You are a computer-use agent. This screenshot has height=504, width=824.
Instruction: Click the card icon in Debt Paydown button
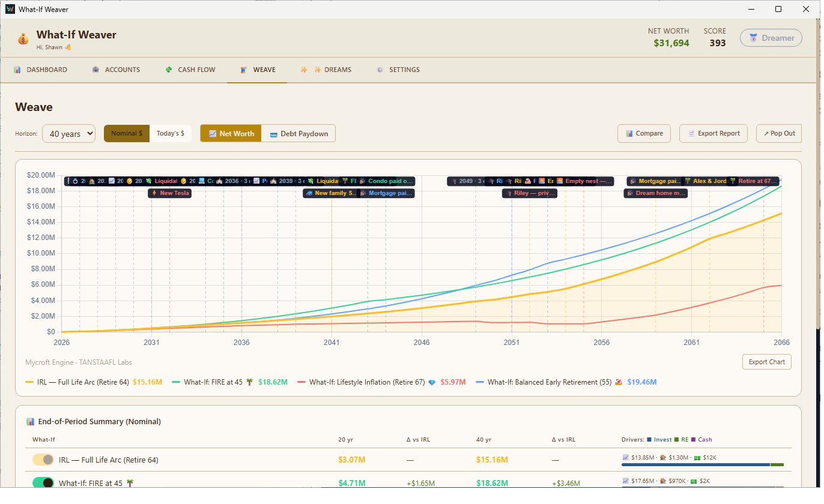(x=274, y=134)
